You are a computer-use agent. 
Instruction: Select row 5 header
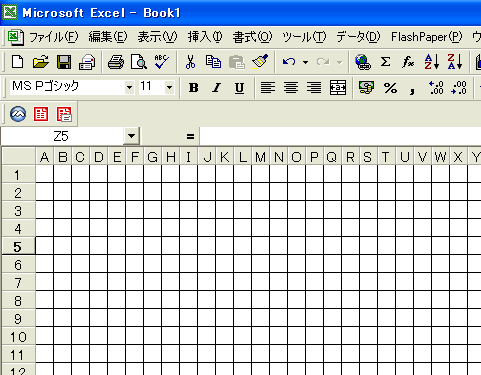click(18, 247)
